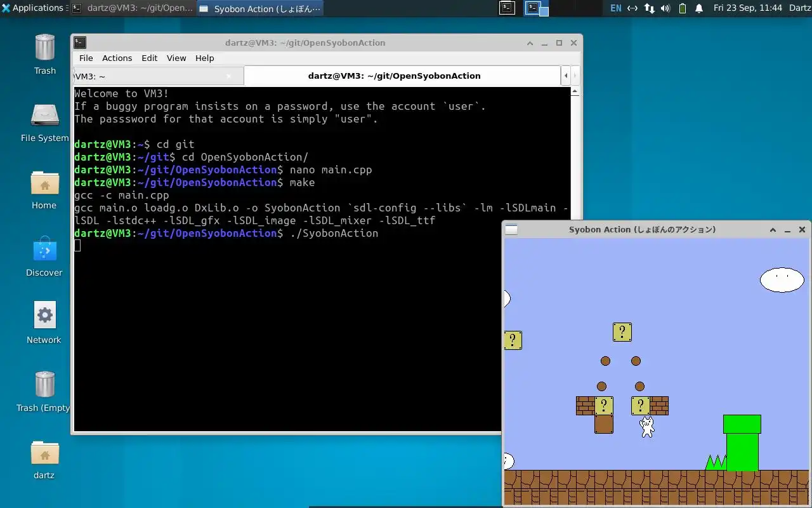
Task: Shade the Syobon Action window with up-arrow
Action: click(x=773, y=230)
